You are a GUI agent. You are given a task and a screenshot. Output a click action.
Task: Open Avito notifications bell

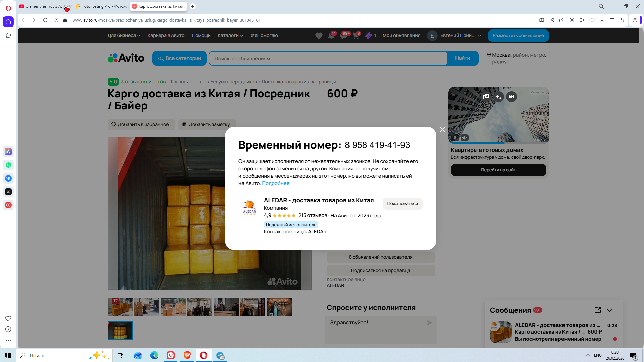click(x=331, y=36)
